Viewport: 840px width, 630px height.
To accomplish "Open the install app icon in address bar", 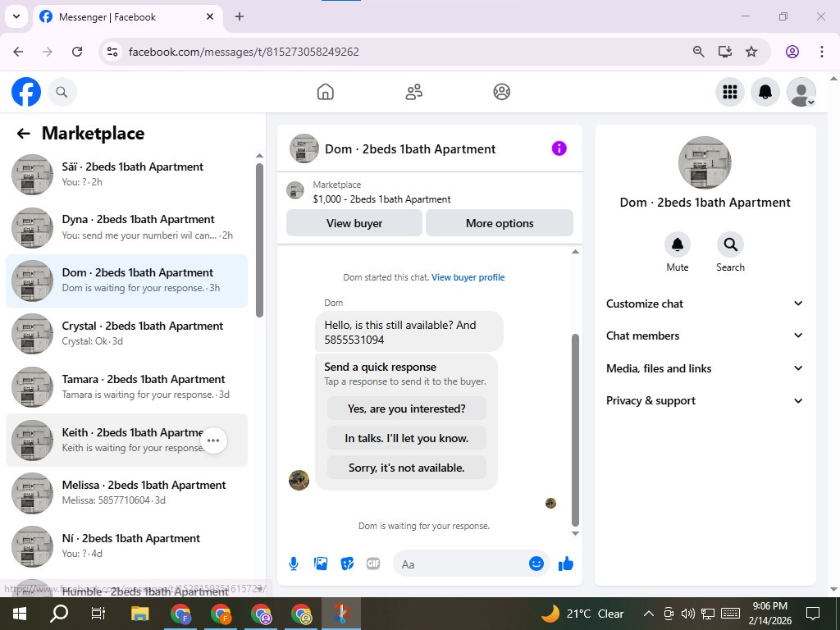I will pyautogui.click(x=725, y=52).
